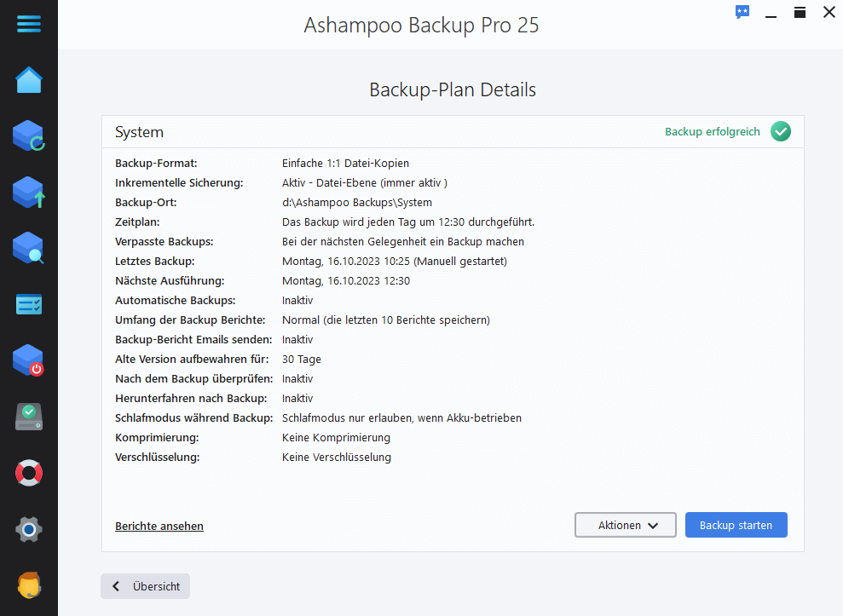Open the backup cube with refresh arrow

coord(28,135)
